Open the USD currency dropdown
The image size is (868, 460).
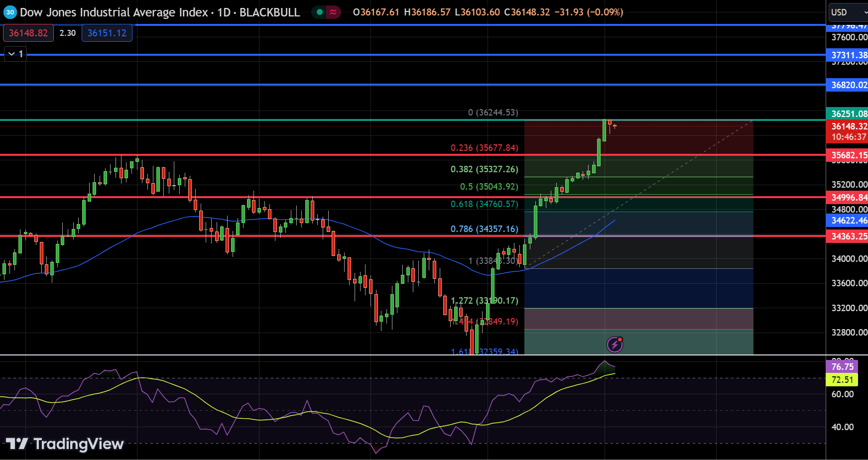tap(848, 12)
